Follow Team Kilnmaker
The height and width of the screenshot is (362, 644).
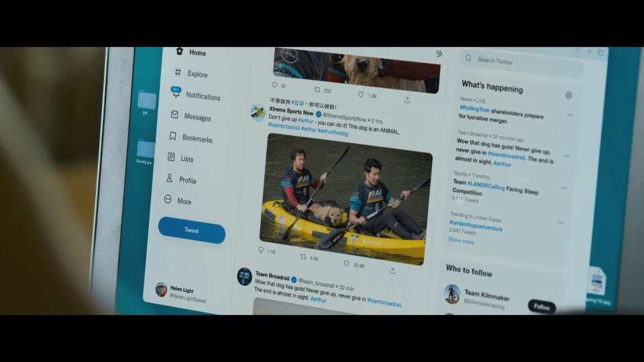(x=542, y=306)
